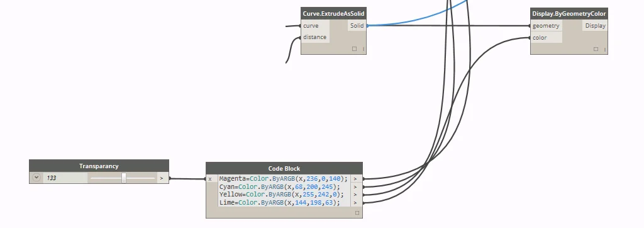Click the Cyan Color.ByARGB code line
Image resolution: width=644 pixels, height=228 pixels.
280,187
